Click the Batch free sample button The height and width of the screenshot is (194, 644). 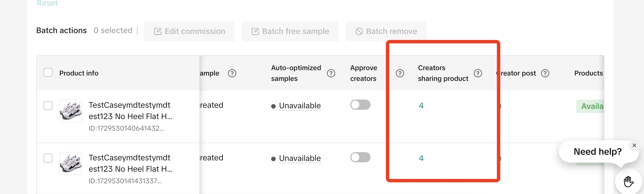290,31
